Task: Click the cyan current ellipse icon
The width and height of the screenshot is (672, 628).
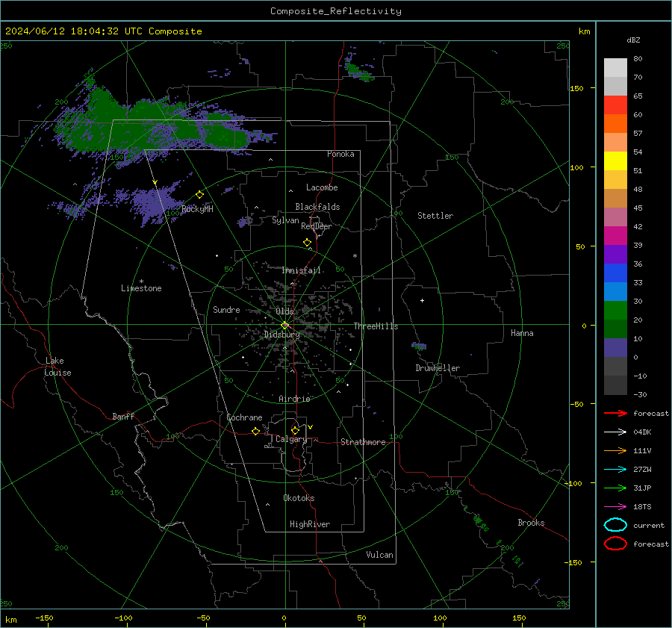Action: pyautogui.click(x=615, y=525)
